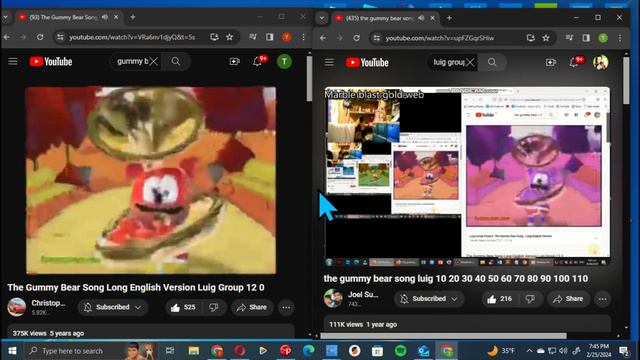Image resolution: width=640 pixels, height=360 pixels.
Task: Go back in the right browser window
Action: tap(323, 38)
